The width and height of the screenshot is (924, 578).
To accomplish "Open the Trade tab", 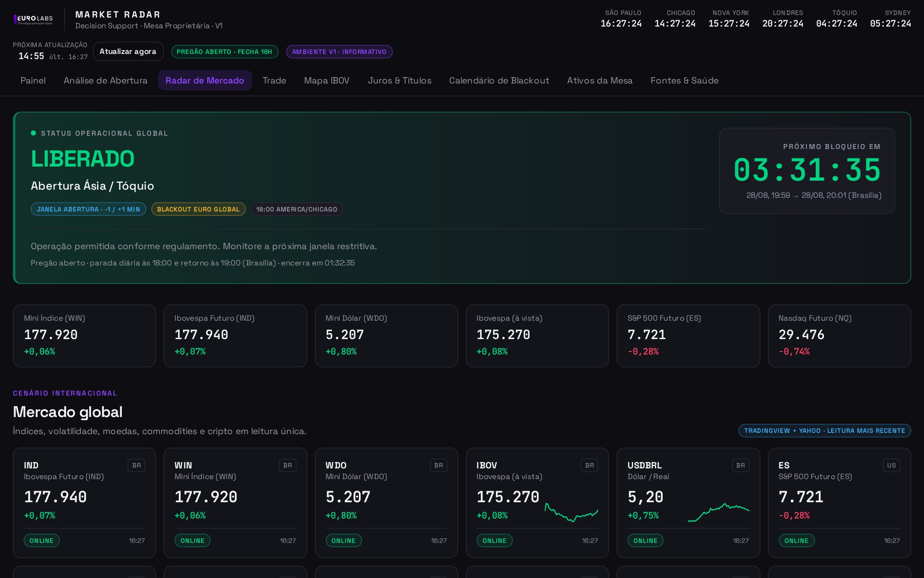I will click(x=274, y=80).
